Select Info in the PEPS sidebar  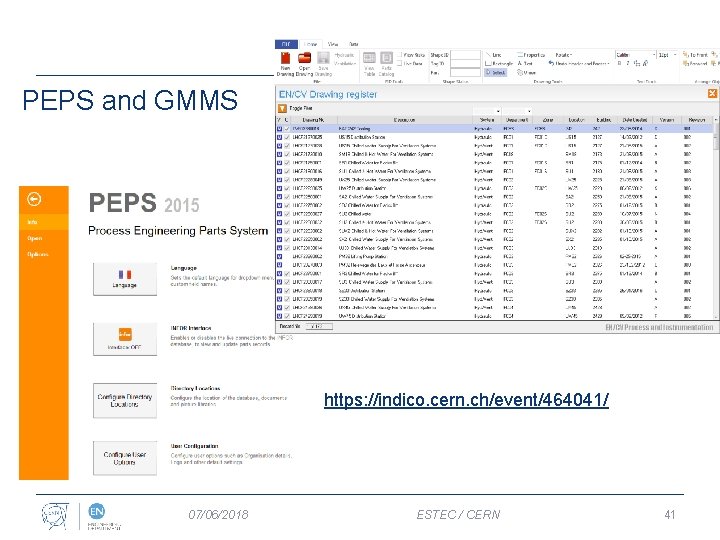tap(44, 222)
